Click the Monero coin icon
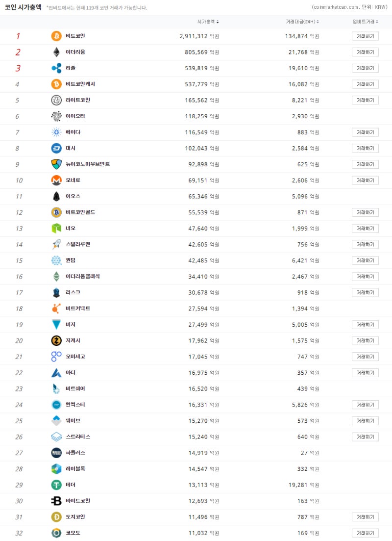392x541 pixels. (x=56, y=180)
